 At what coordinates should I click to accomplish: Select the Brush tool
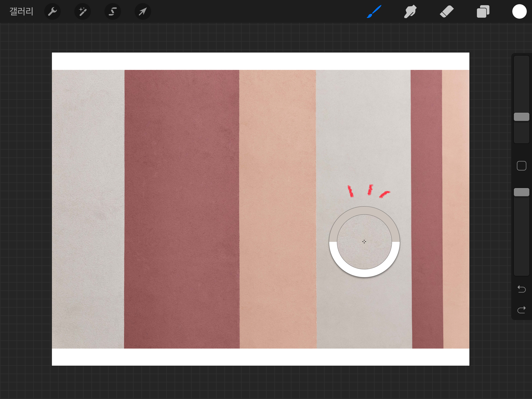[374, 11]
